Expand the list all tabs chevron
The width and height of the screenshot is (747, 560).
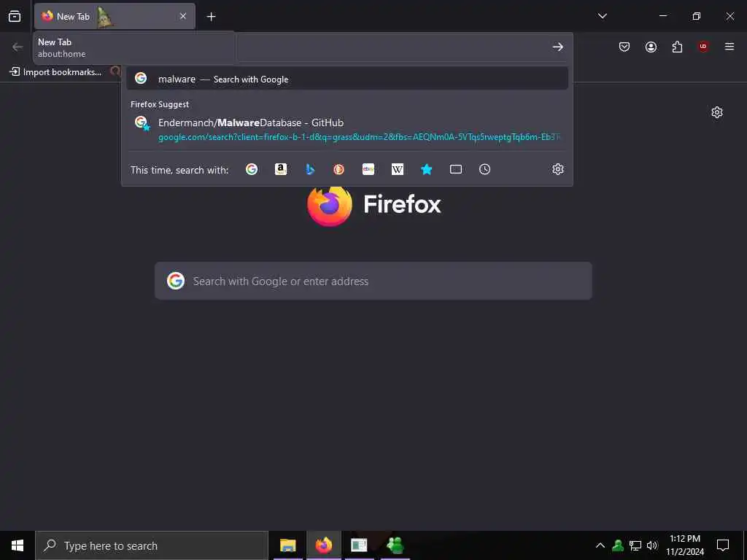coord(602,16)
